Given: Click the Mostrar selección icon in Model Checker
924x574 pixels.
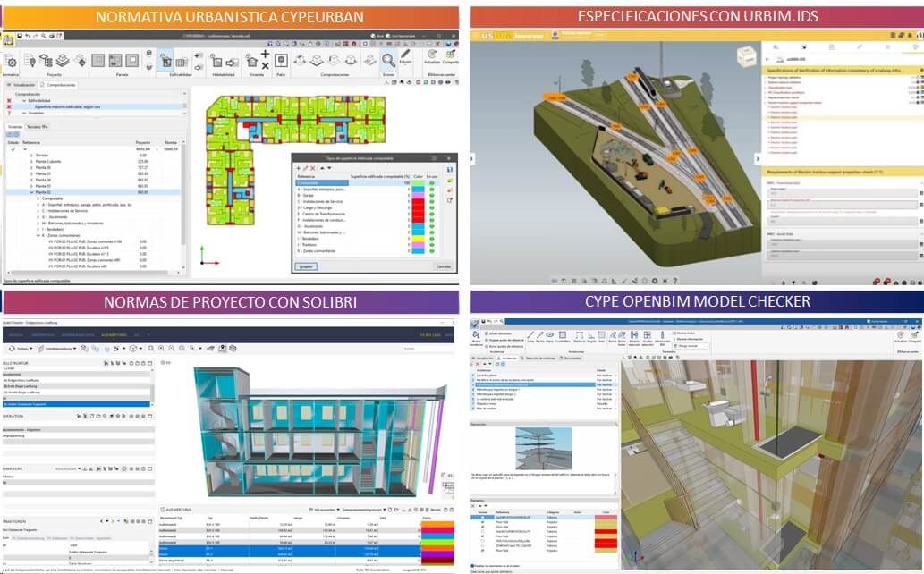Looking at the screenshot, I should (x=634, y=334).
